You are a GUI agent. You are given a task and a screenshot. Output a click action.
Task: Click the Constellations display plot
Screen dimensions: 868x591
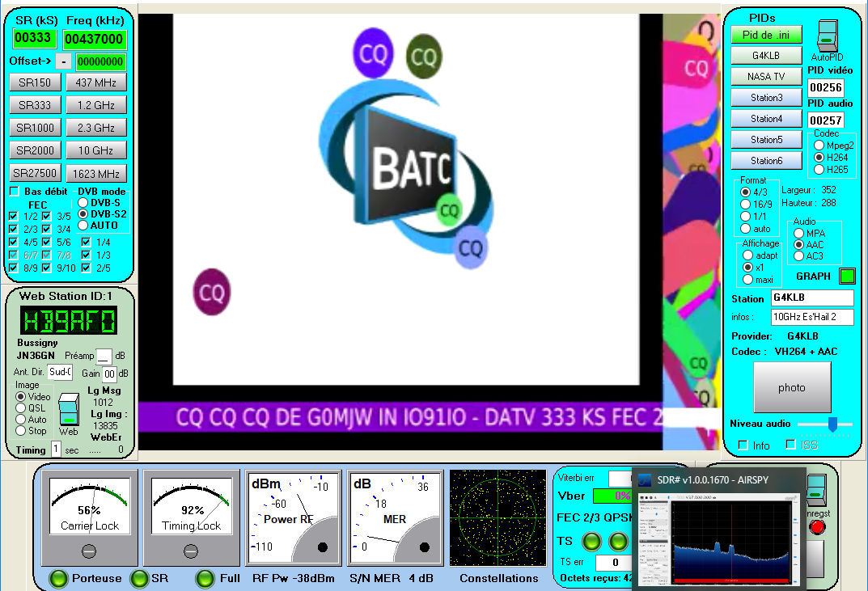pyautogui.click(x=498, y=517)
